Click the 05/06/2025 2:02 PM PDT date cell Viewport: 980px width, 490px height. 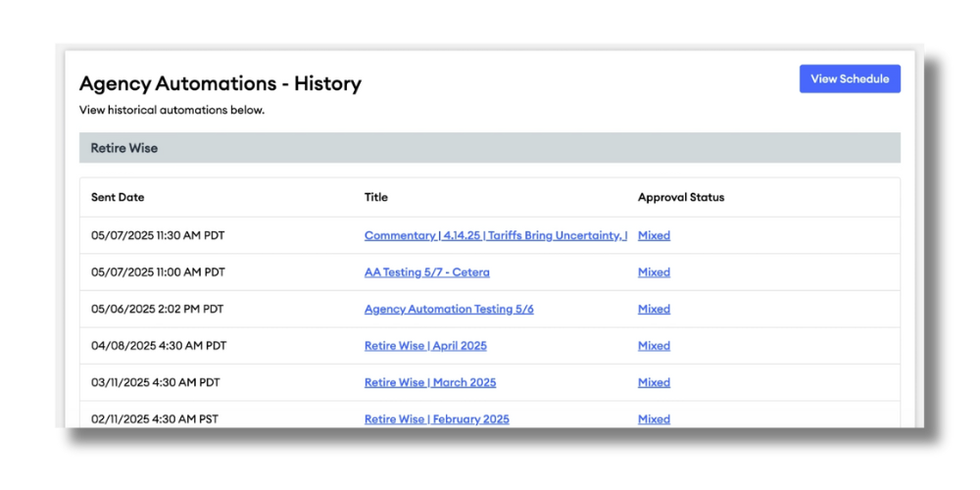click(157, 309)
